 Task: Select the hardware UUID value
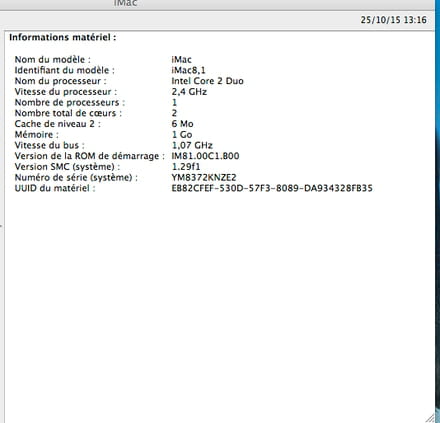click(x=272, y=188)
